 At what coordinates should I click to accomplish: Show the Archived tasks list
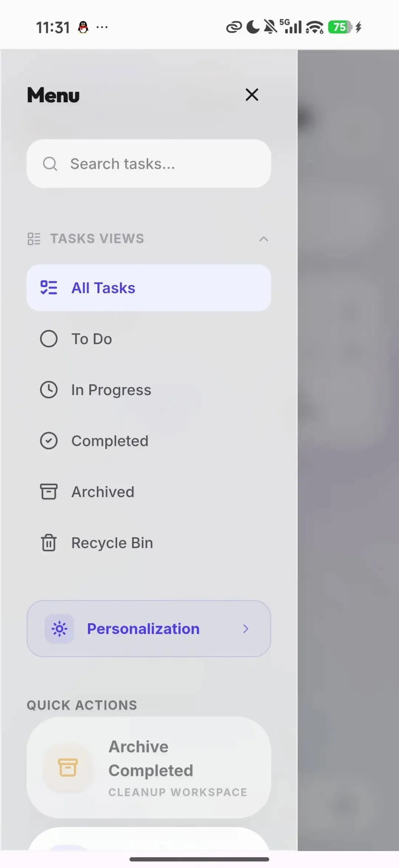(103, 492)
